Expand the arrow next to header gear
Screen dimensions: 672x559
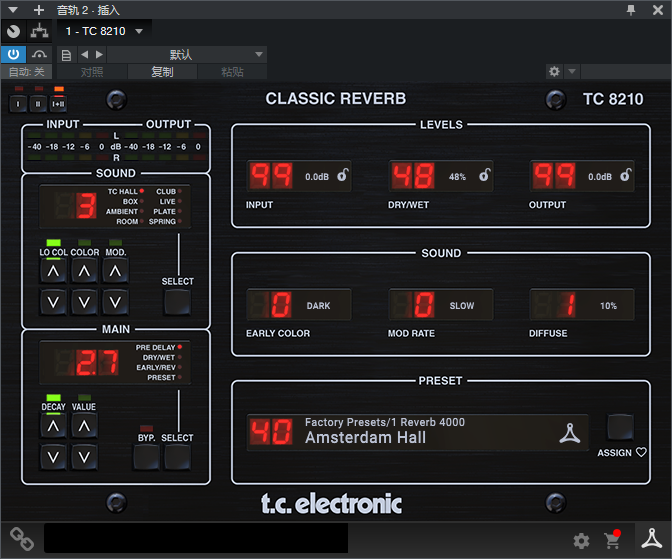[572, 71]
